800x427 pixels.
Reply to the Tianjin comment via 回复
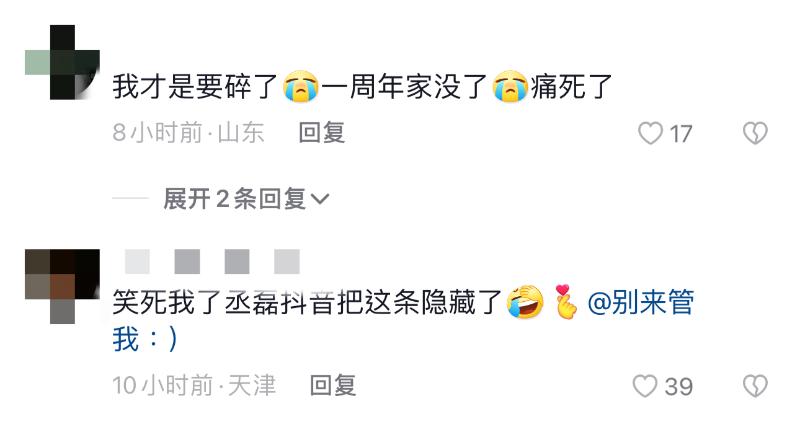click(333, 385)
